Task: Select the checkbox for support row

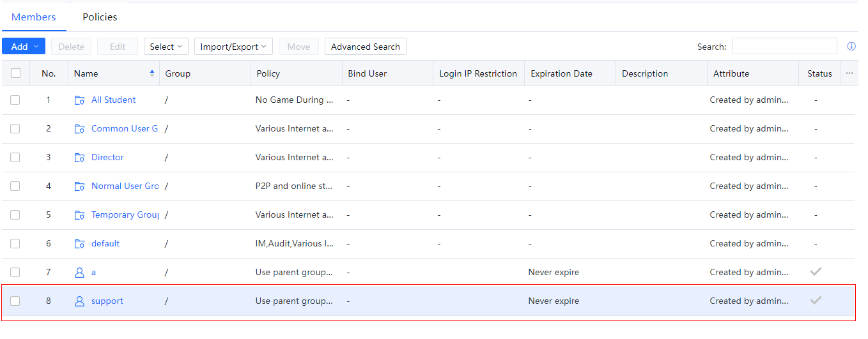Action: [x=15, y=301]
